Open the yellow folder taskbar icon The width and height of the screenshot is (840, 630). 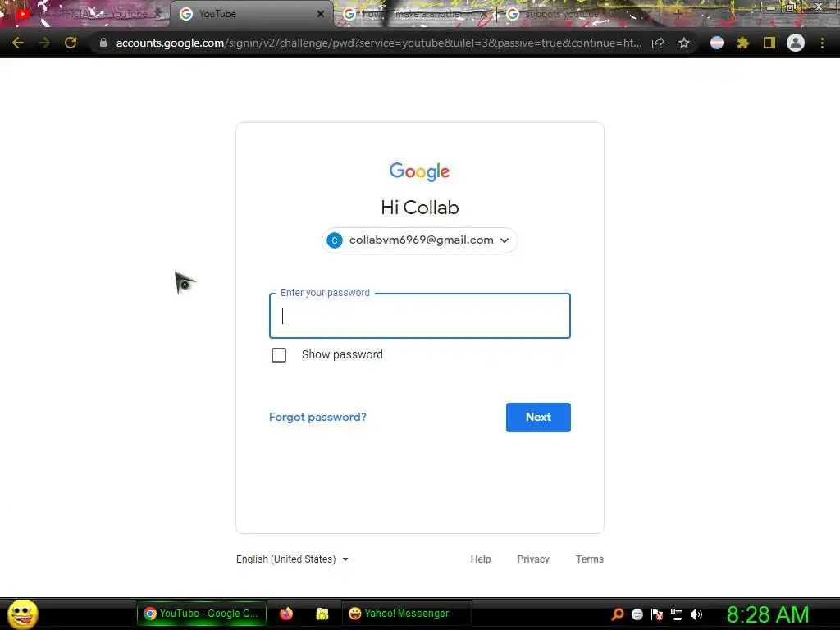pyautogui.click(x=322, y=614)
